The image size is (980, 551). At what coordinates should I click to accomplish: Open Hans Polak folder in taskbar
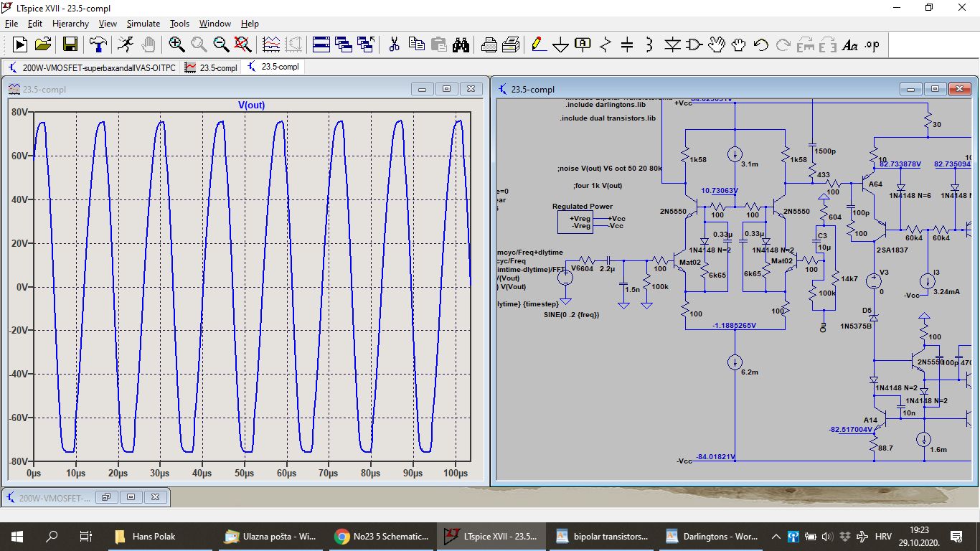point(161,536)
